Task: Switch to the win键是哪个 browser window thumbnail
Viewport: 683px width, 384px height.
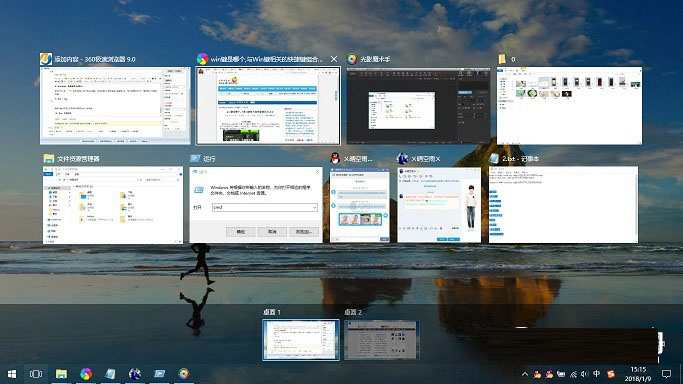Action: click(268, 105)
